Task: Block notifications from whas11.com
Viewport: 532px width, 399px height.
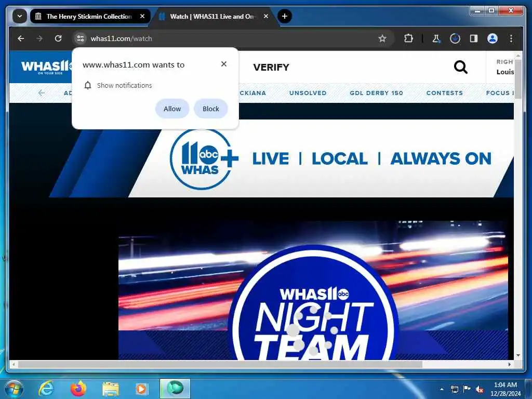Action: pyautogui.click(x=211, y=109)
